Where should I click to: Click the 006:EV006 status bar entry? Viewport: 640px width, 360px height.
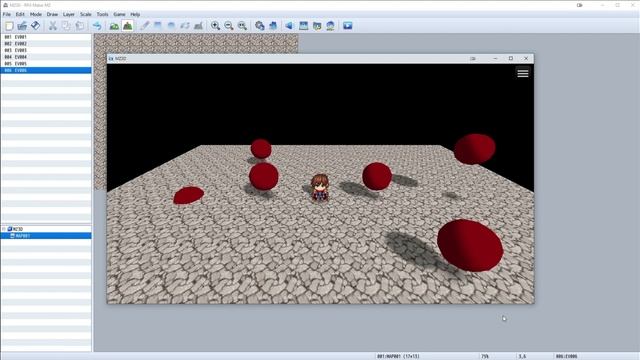click(x=567, y=356)
